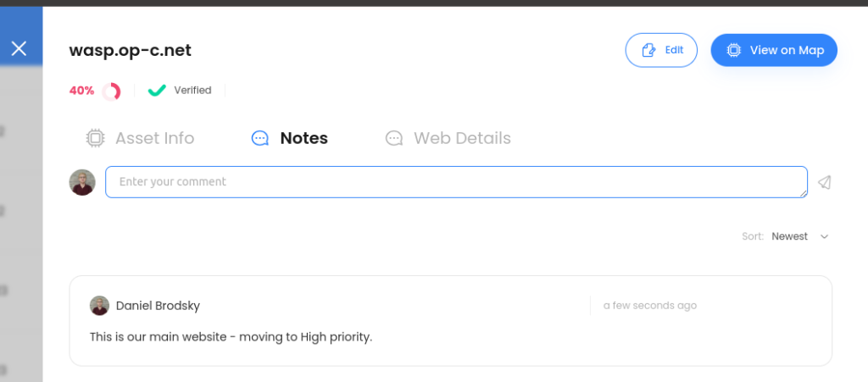
Task: Click the speech bubble icon beside Web Details
Action: pyautogui.click(x=394, y=138)
